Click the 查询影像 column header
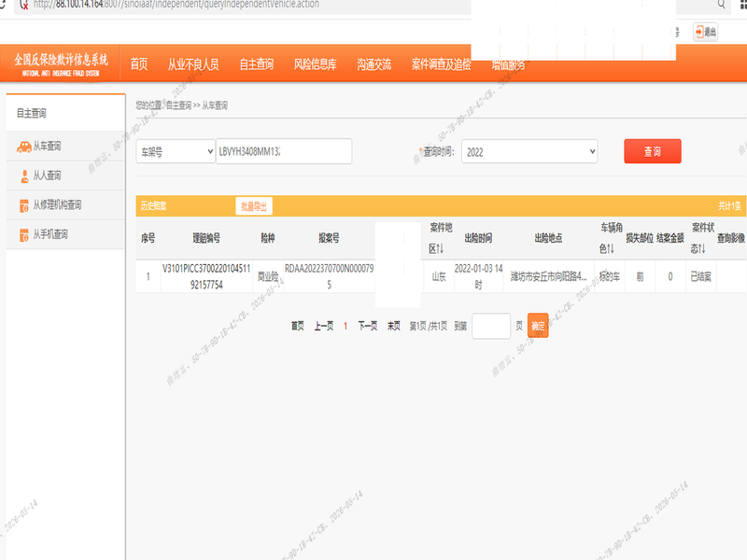Viewport: 747px width, 560px height. [731, 238]
